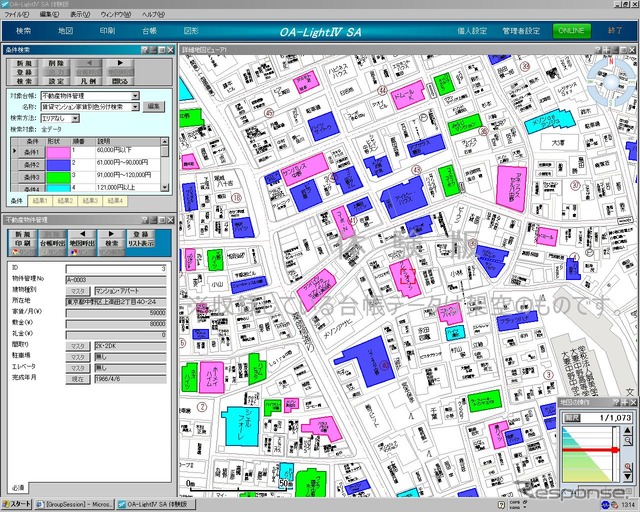Click the colored link icon under 地図呼出
Viewport: 640px width, 512px height.
(x=82, y=252)
